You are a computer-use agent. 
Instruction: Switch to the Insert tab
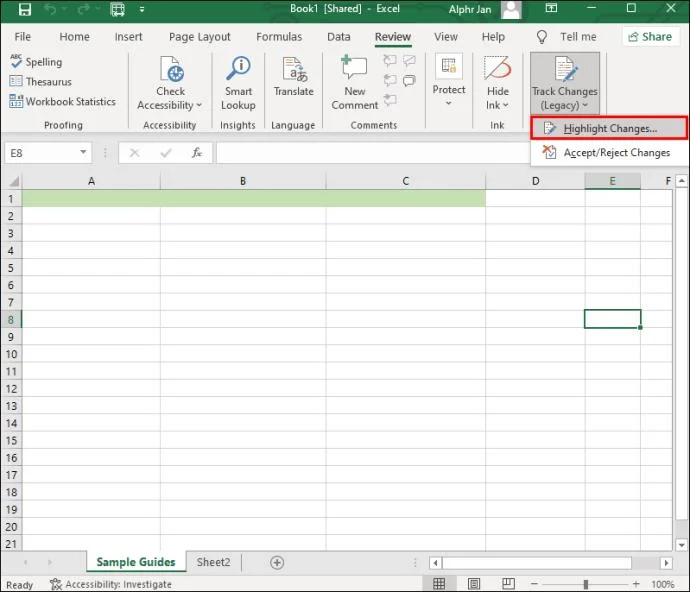tap(128, 37)
